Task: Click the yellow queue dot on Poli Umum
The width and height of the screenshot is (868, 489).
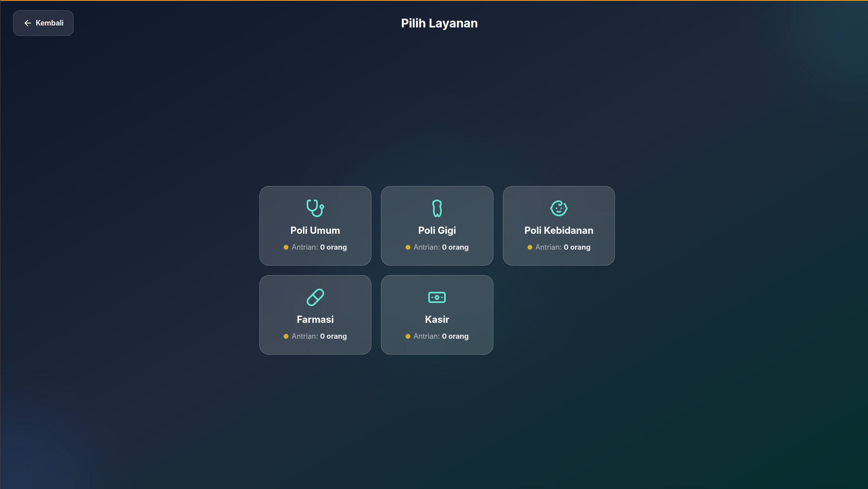Action: tap(286, 247)
